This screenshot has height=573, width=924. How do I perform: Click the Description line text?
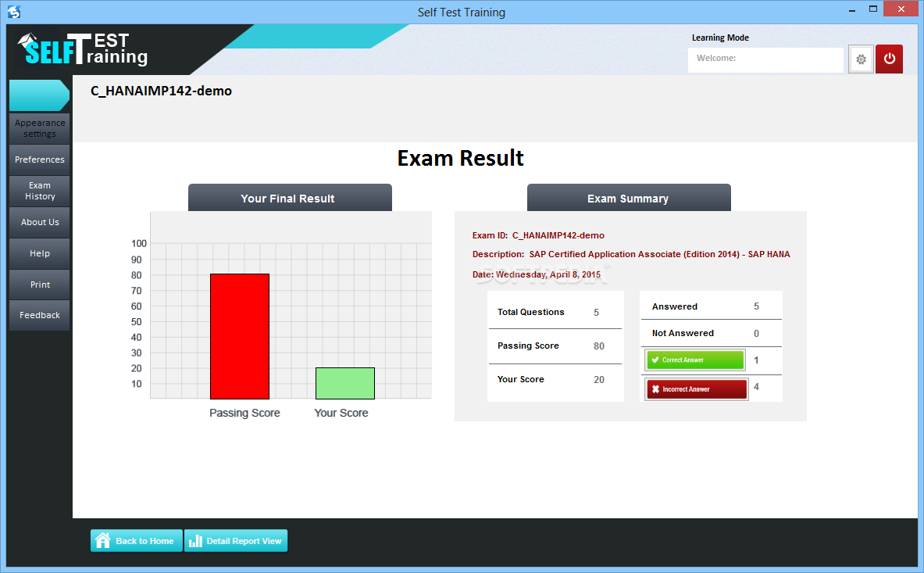(631, 254)
